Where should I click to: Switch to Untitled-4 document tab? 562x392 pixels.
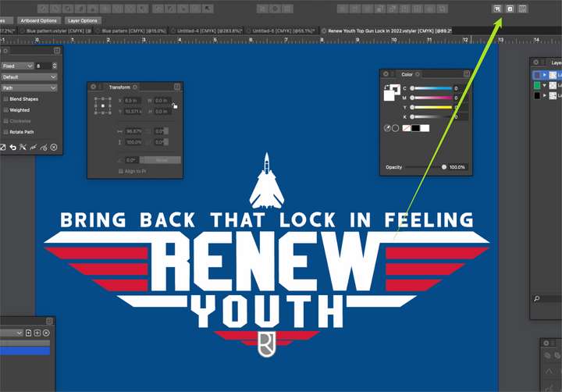(207, 31)
